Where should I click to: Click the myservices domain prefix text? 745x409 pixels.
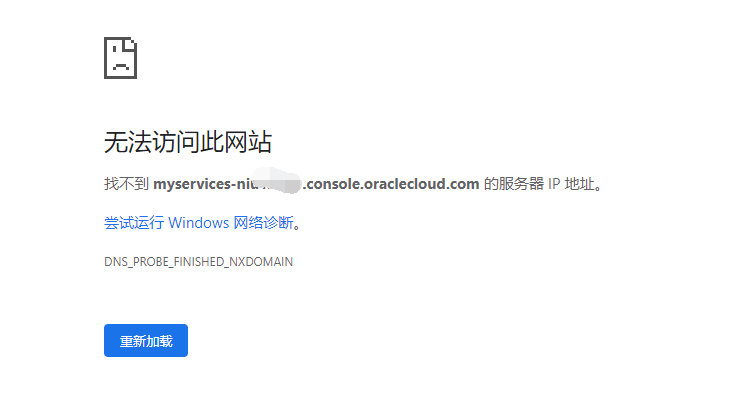pos(192,184)
